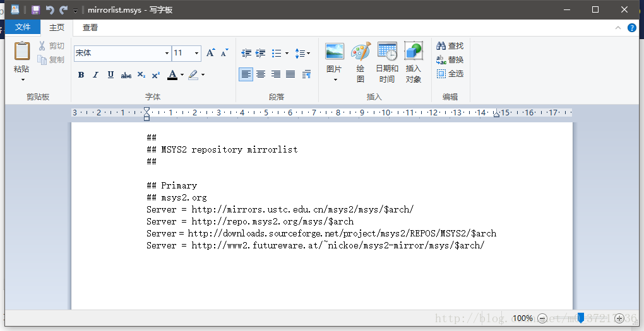This screenshot has width=644, height=331.
Task: Click the right margin marker on ruler
Action: (x=496, y=115)
